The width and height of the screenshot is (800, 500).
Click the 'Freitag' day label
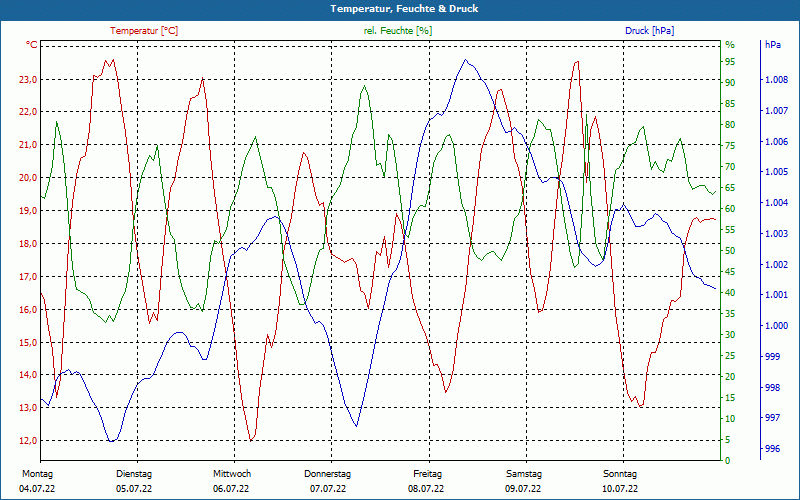click(428, 474)
